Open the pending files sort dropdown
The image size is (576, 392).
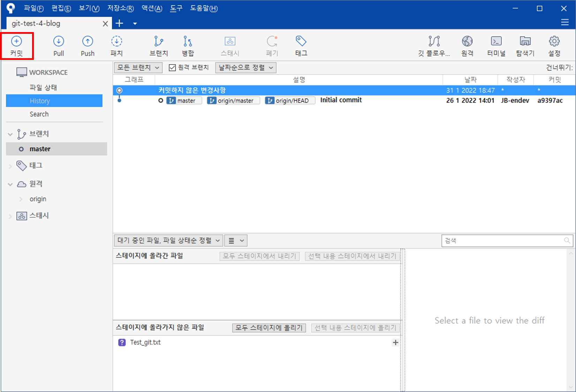click(x=168, y=240)
